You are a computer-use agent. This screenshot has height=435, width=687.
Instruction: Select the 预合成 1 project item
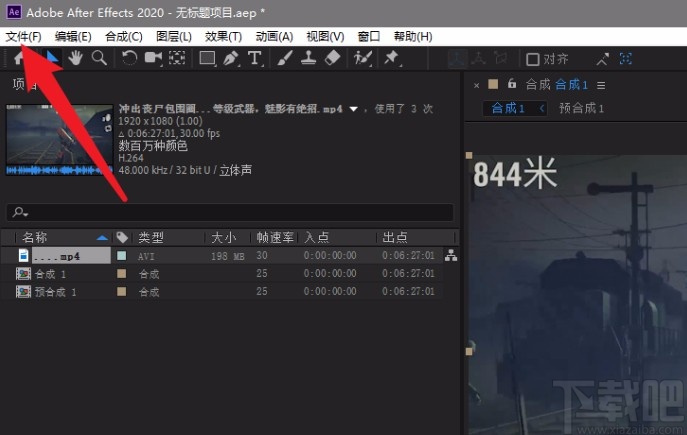click(55, 292)
